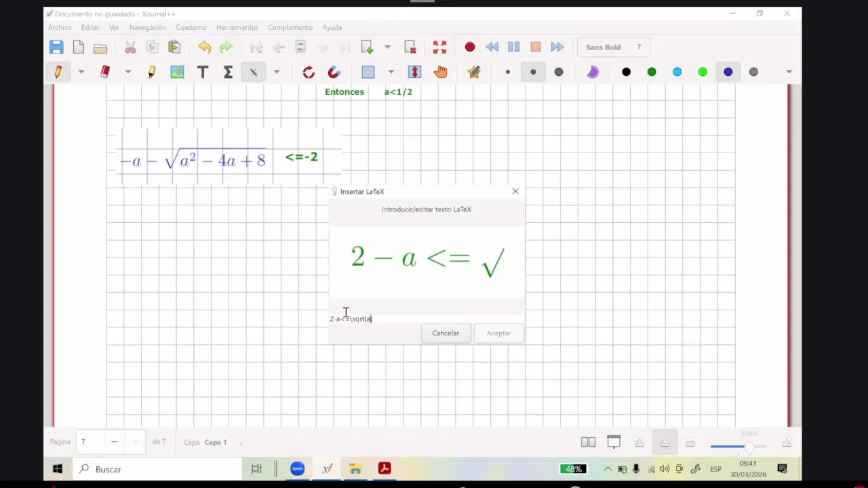Viewport: 868px width, 488px height.
Task: Expand the drawing type dropdown arrow
Action: coord(277,72)
